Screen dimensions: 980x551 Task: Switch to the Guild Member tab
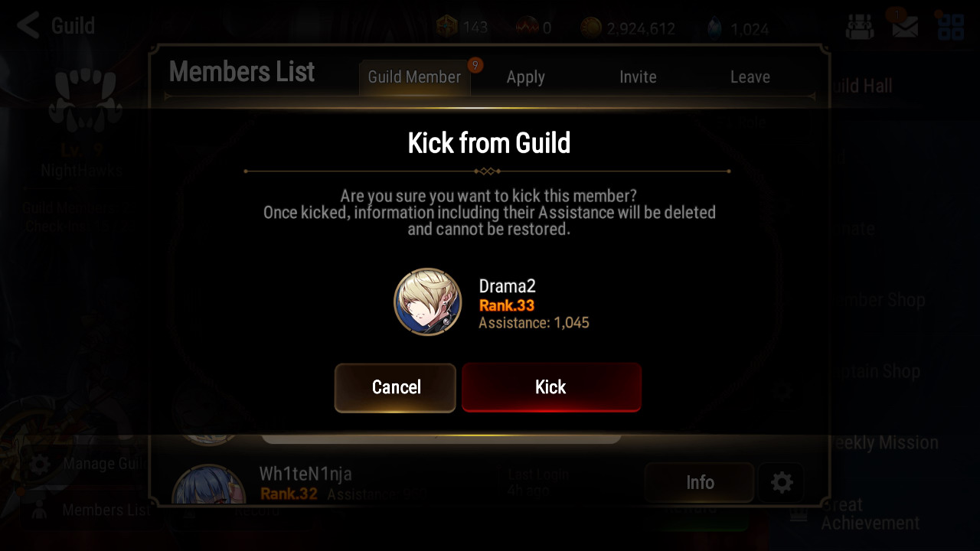click(x=414, y=77)
